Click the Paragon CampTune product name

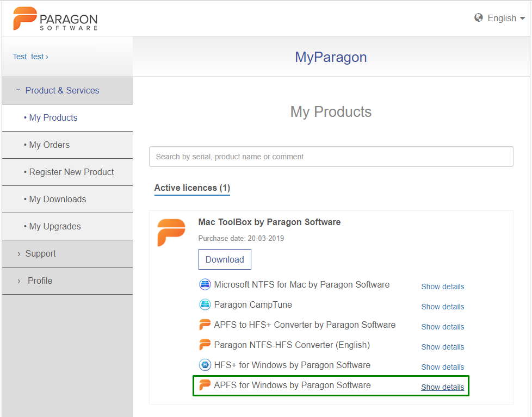point(253,304)
